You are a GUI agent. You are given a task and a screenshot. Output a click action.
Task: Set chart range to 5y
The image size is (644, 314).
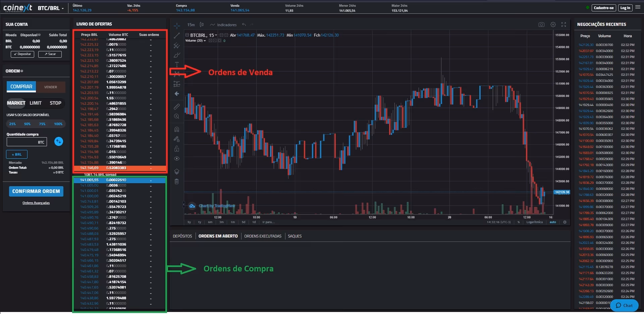[x=189, y=222]
